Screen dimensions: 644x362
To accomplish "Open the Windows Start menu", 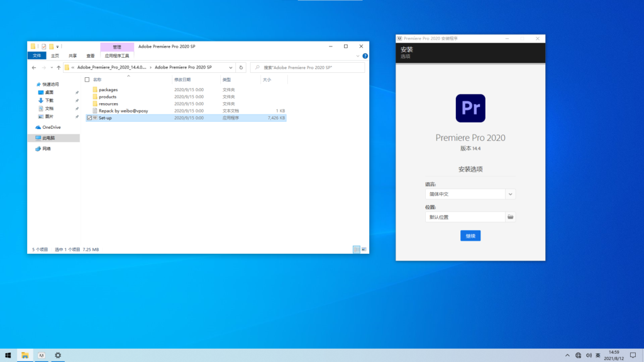I will (8, 356).
